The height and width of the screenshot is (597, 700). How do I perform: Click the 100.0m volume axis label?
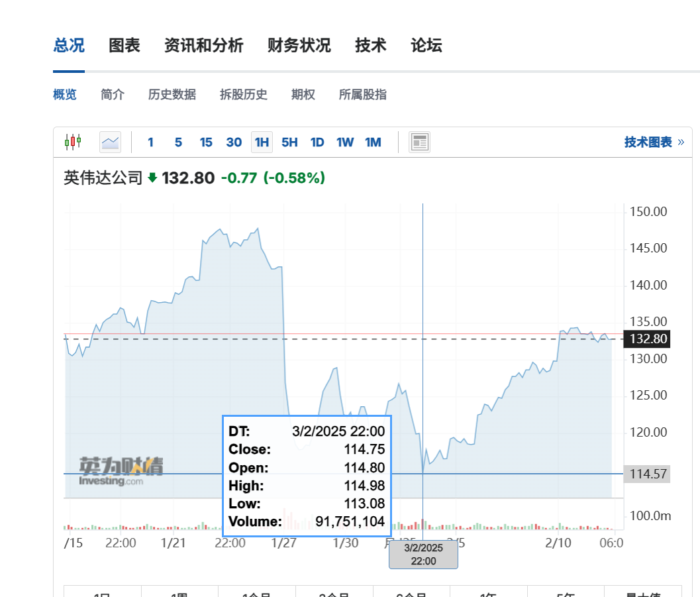point(650,516)
